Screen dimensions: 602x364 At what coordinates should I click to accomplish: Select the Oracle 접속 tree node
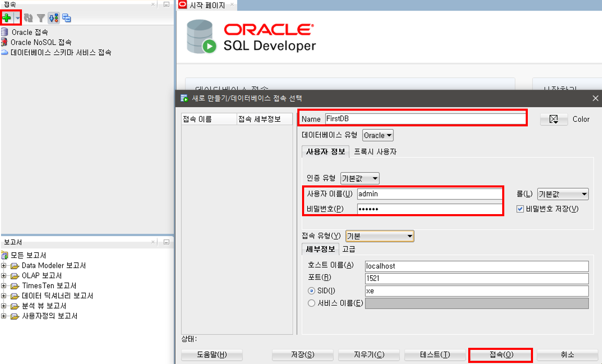[x=30, y=32]
